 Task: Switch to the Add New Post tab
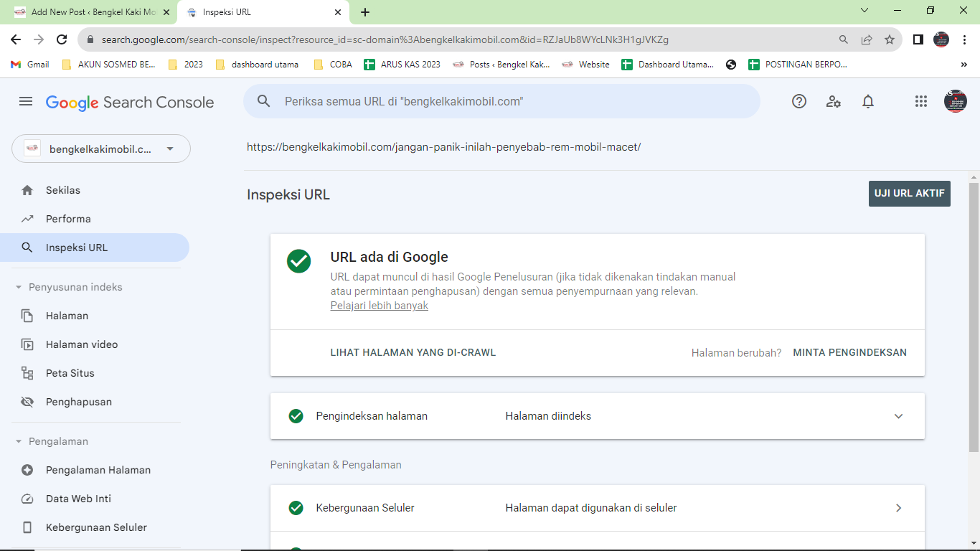tap(88, 12)
